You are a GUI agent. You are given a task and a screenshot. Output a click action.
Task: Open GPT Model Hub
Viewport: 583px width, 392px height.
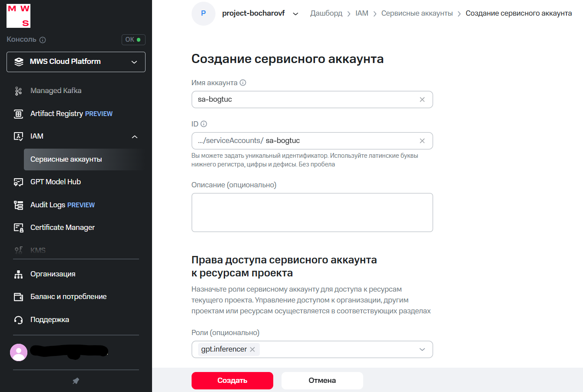(56, 182)
